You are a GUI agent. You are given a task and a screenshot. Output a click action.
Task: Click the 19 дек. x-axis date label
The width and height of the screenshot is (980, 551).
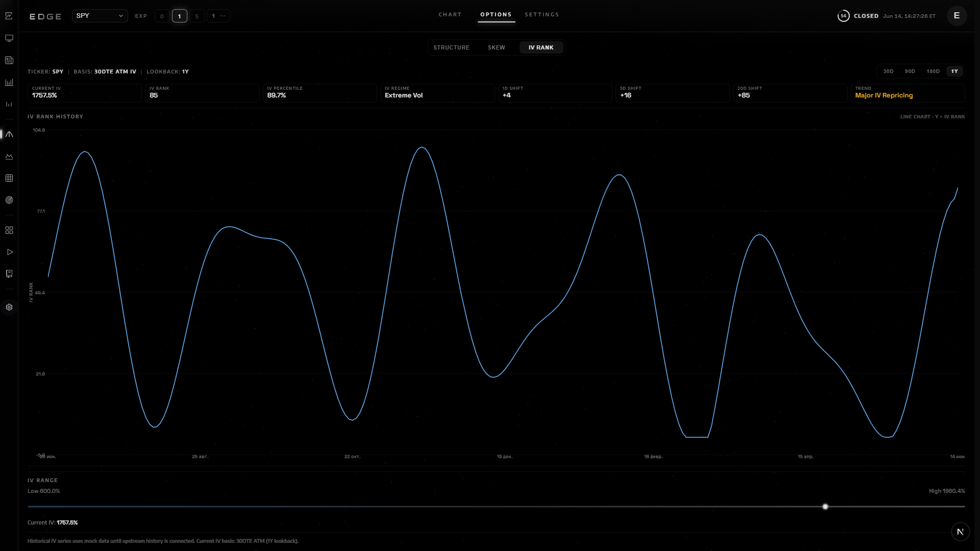pyautogui.click(x=505, y=457)
